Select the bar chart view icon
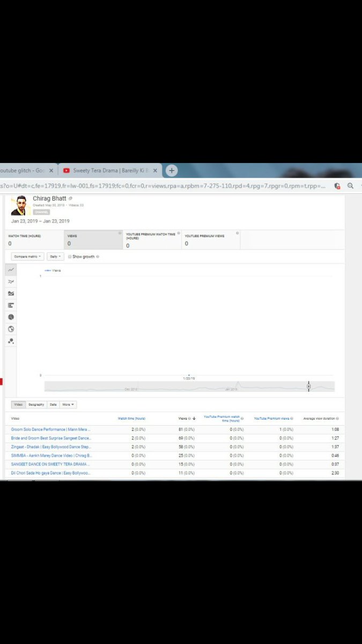Screen dimensions: 362x644 (x=11, y=305)
